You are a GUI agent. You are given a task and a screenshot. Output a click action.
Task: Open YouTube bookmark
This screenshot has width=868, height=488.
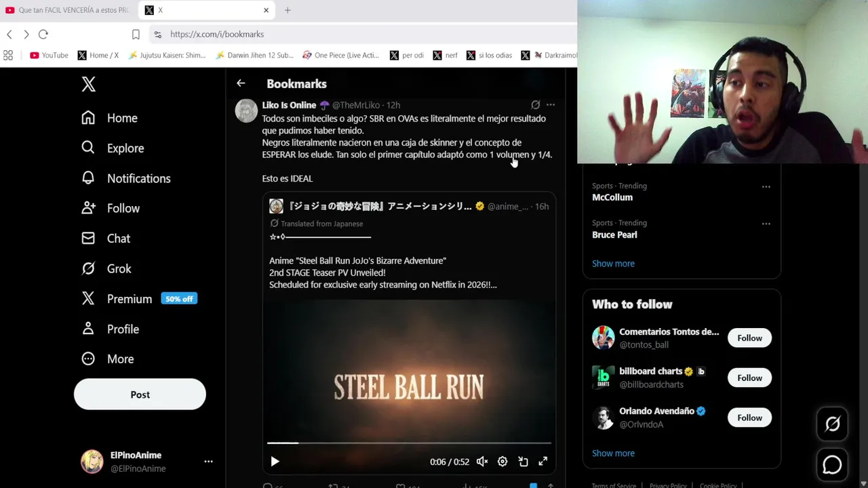point(49,55)
